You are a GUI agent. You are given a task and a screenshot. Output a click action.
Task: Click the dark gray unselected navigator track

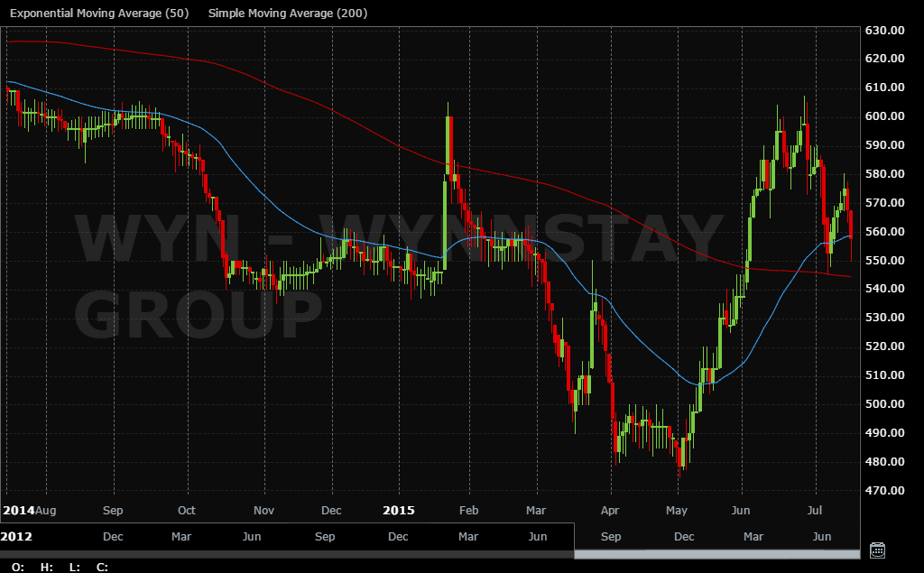point(286,553)
